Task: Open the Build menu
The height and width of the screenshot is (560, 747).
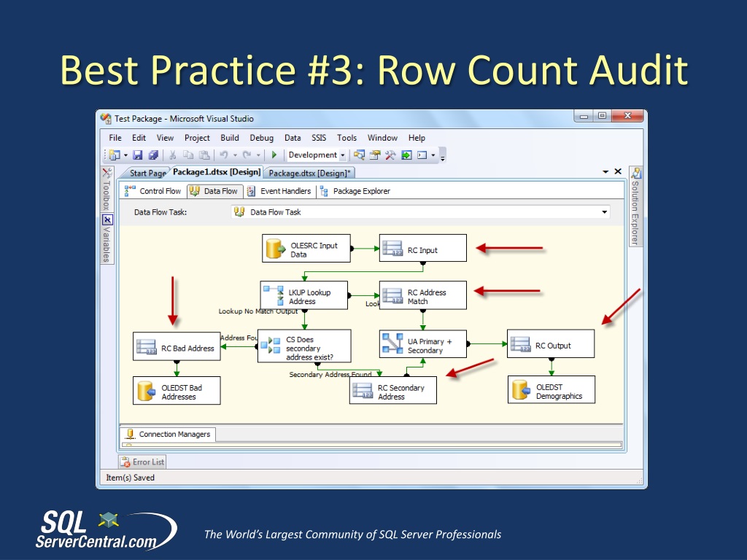Action: tap(230, 138)
